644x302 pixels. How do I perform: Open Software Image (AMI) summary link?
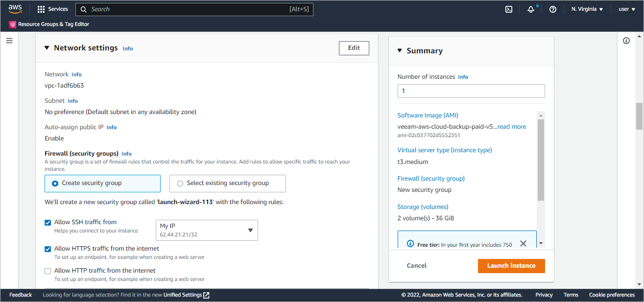click(x=428, y=116)
